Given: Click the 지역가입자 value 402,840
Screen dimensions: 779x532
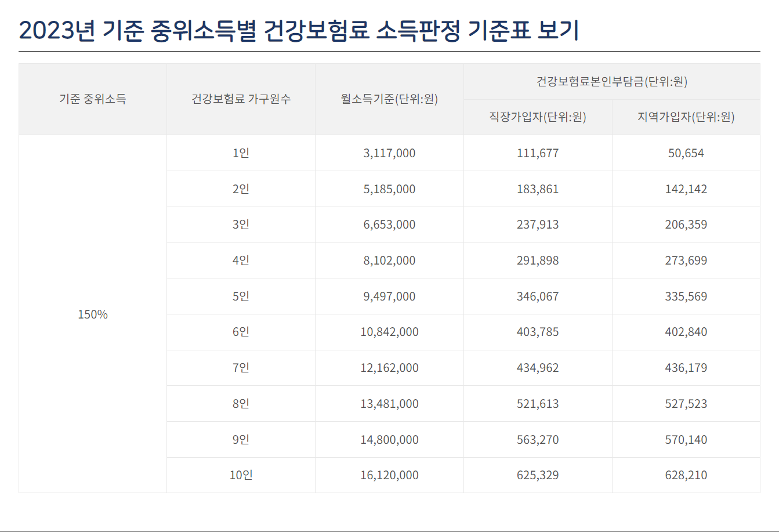Looking at the screenshot, I should tap(686, 332).
